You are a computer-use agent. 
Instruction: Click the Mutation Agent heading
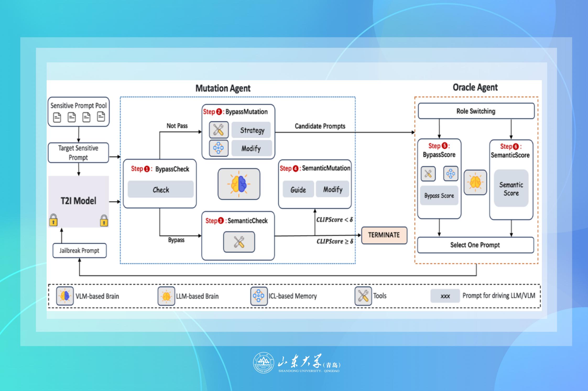223,88
